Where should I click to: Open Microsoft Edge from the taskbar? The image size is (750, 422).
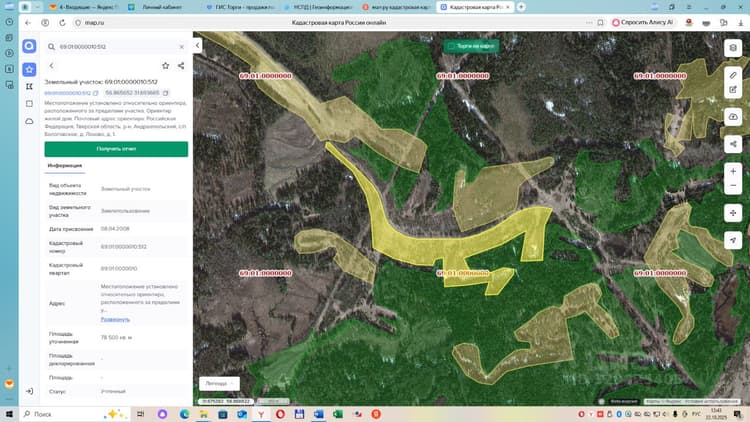coord(184,414)
